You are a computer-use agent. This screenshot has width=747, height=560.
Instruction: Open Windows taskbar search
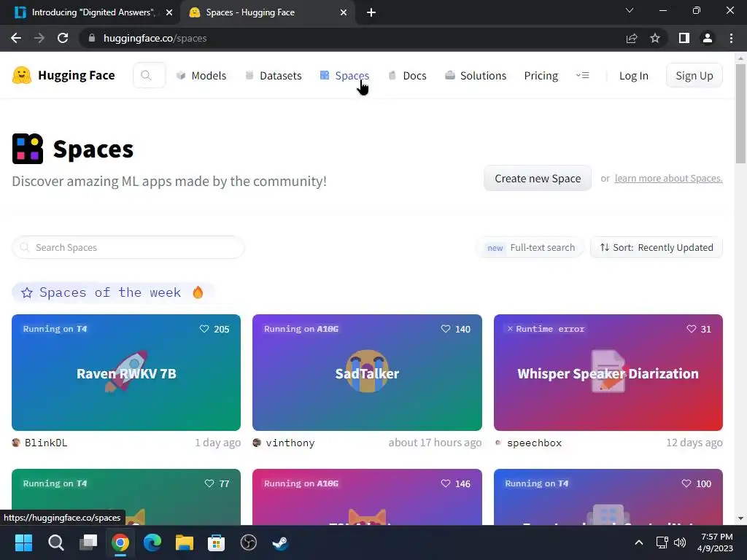tap(55, 542)
